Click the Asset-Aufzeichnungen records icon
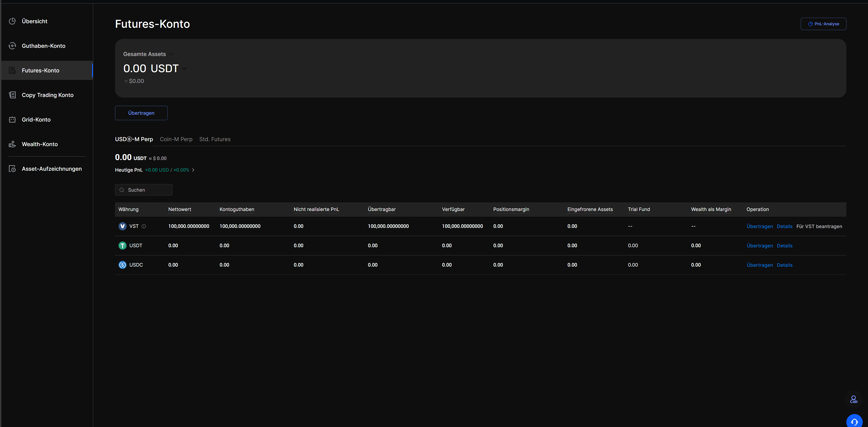The width and height of the screenshot is (868, 427). pos(13,169)
